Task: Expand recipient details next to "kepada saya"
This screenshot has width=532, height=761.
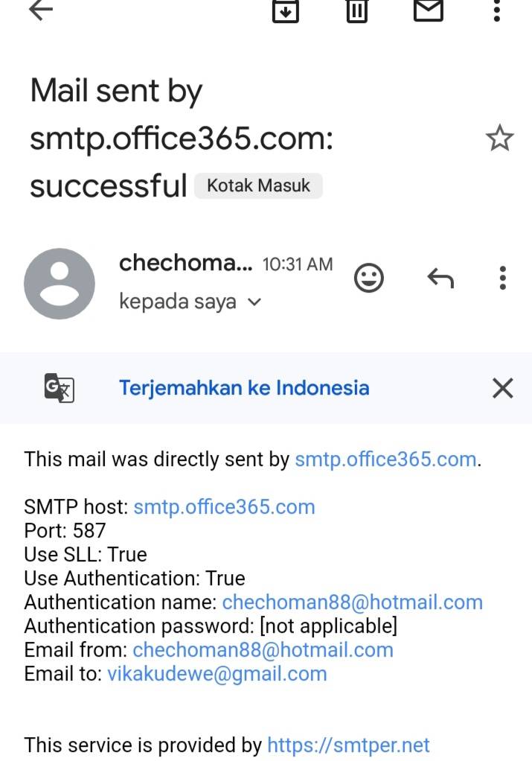Action: click(254, 302)
